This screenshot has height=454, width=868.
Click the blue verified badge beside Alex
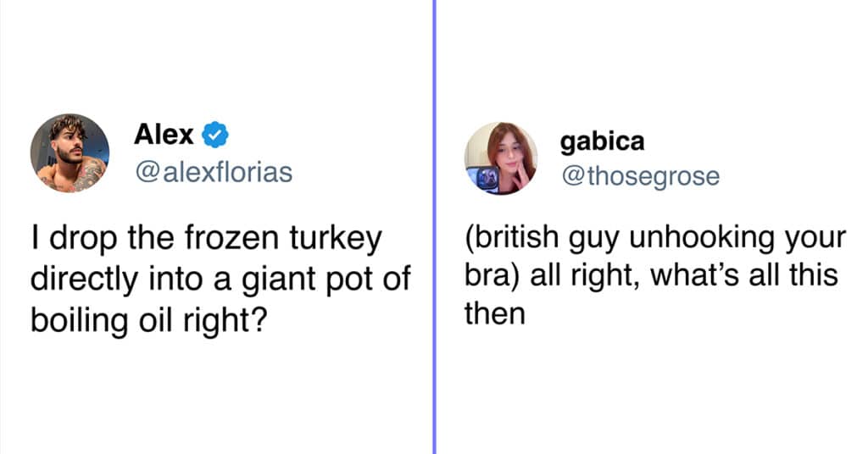[x=214, y=135]
